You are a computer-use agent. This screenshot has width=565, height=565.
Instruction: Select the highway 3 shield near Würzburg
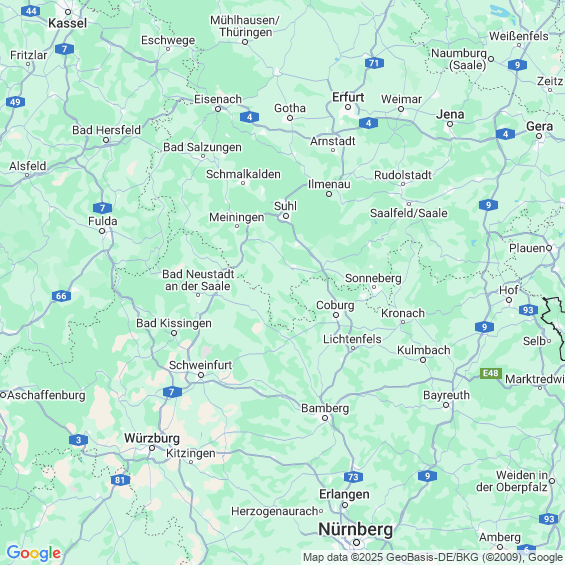coord(79,440)
